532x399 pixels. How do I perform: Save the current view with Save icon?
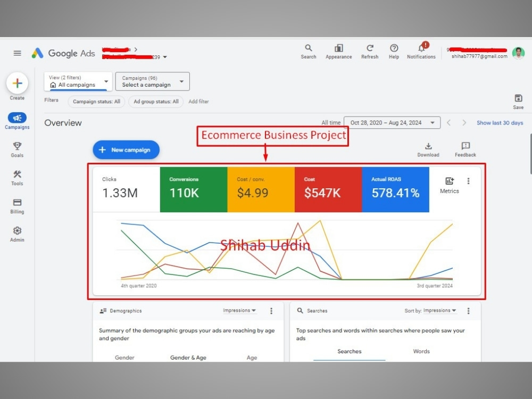tap(518, 102)
